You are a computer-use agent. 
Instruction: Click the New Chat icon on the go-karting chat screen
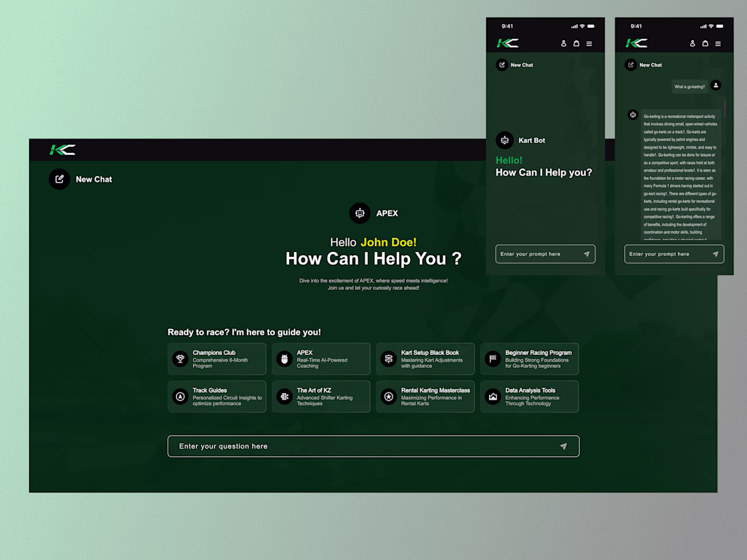point(631,64)
